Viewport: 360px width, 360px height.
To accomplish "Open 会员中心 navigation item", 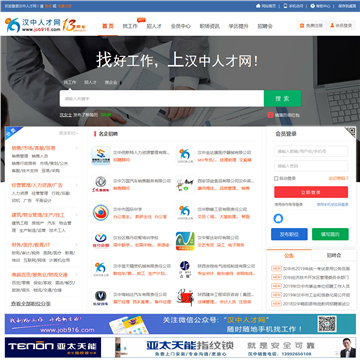I will coord(181,26).
